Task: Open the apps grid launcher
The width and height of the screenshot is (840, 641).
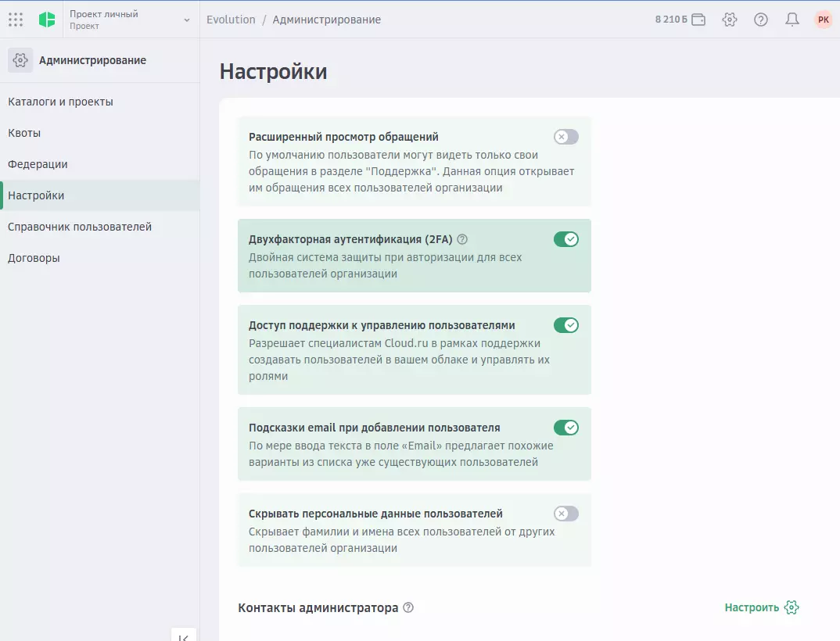Action: coord(16,20)
